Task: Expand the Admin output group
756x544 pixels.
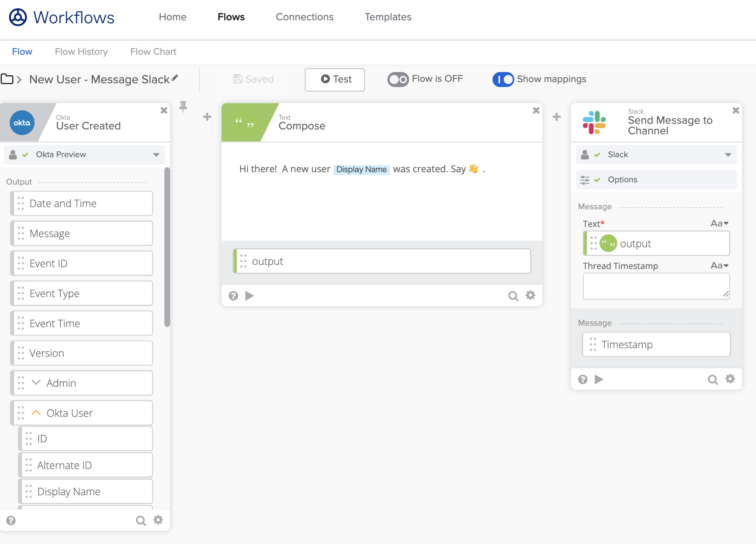Action: pos(36,383)
